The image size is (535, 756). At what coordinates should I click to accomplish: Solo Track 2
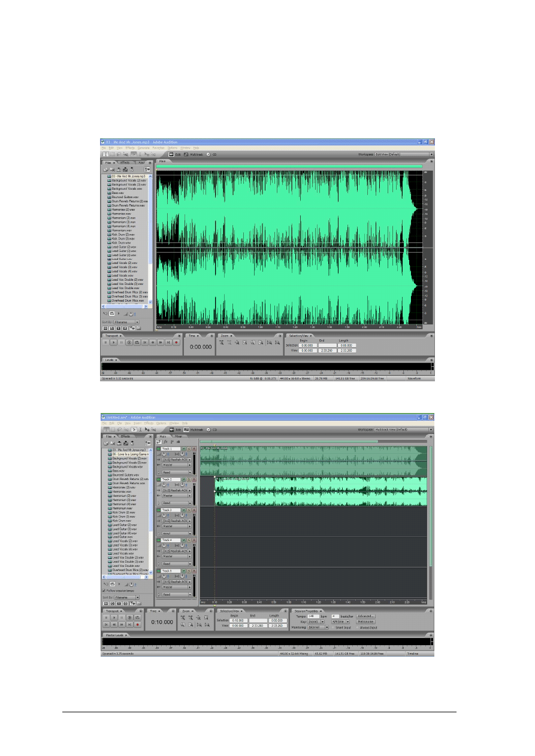coord(188,479)
